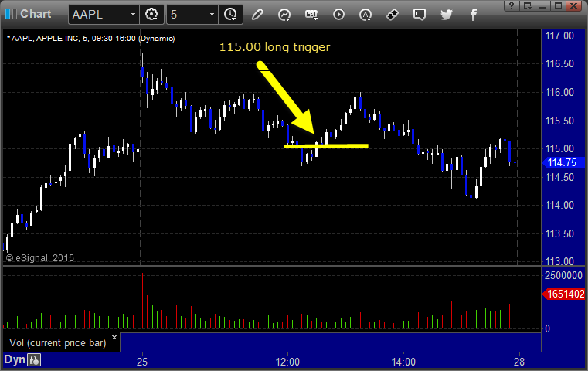Open the chart comment bubble icon
This screenshot has height=371, width=588.
click(420, 15)
